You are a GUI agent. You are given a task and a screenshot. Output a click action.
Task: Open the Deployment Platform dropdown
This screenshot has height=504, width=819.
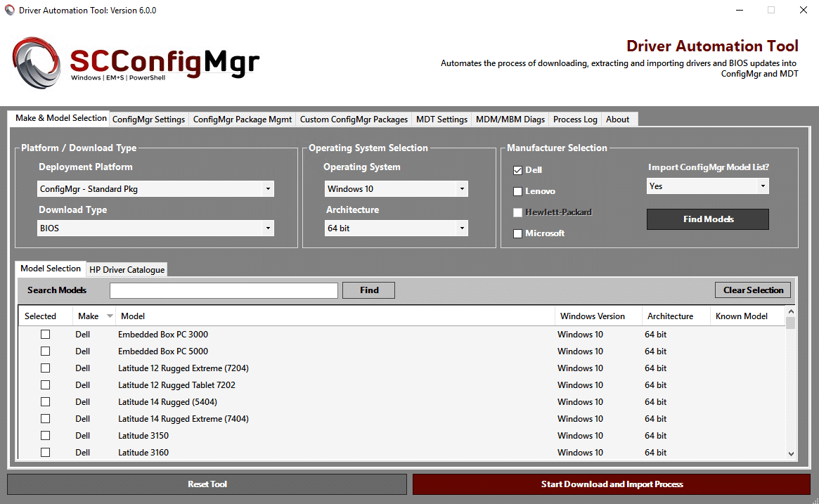(x=155, y=188)
